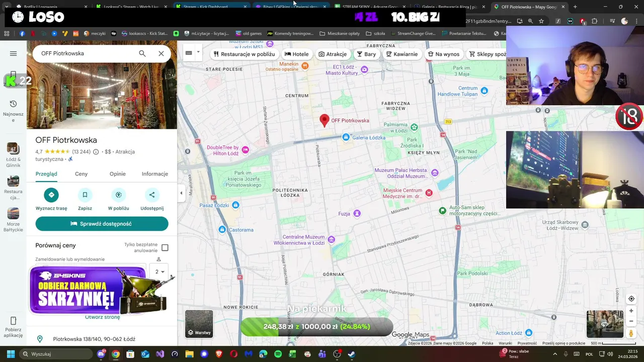The height and width of the screenshot is (362, 644).
Task: Click Prześlij opinię o produkcie link
Action: click(563, 343)
